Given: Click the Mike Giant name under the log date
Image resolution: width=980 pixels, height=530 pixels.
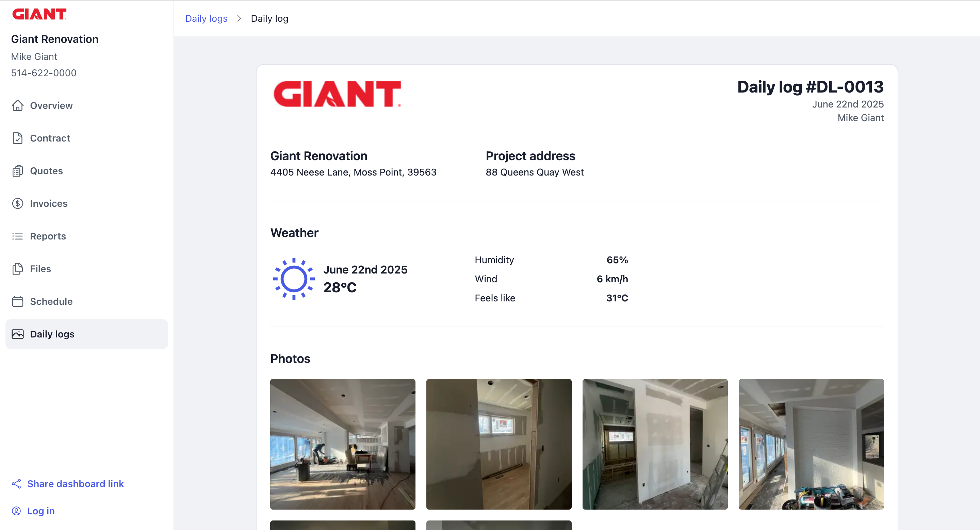Looking at the screenshot, I should 861,118.
